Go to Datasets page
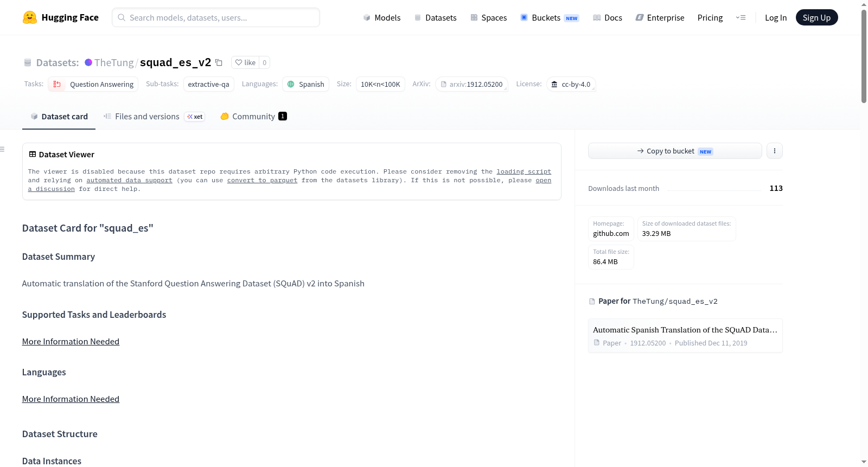Screen dimensions: 868x467 (436, 17)
